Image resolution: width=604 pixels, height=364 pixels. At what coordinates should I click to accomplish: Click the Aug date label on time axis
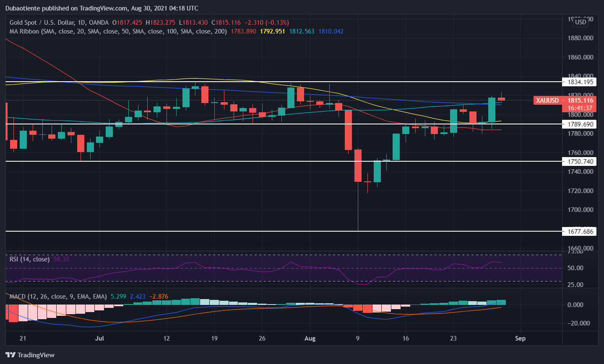click(310, 338)
